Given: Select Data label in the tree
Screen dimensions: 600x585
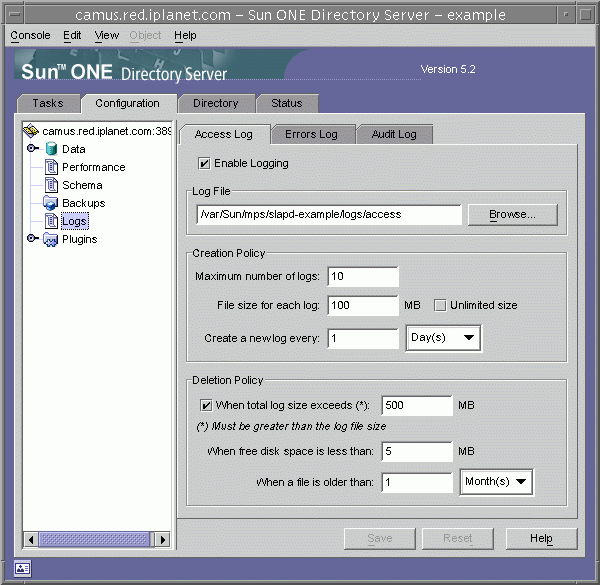Looking at the screenshot, I should click(74, 149).
